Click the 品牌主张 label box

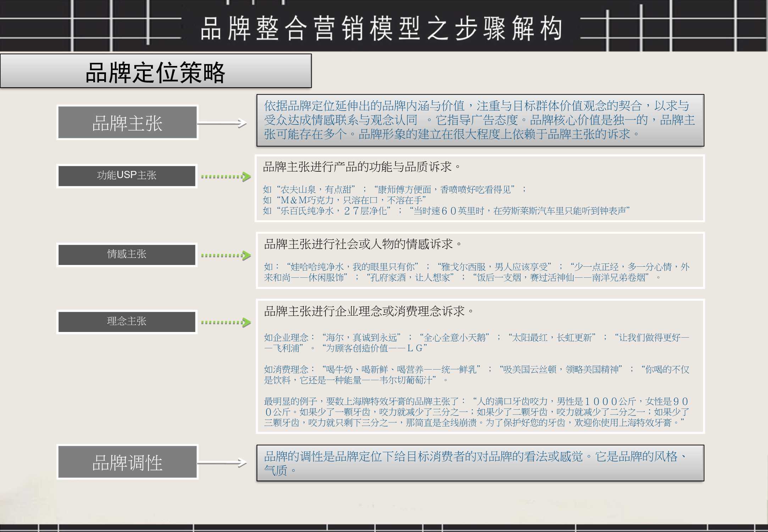tap(127, 123)
